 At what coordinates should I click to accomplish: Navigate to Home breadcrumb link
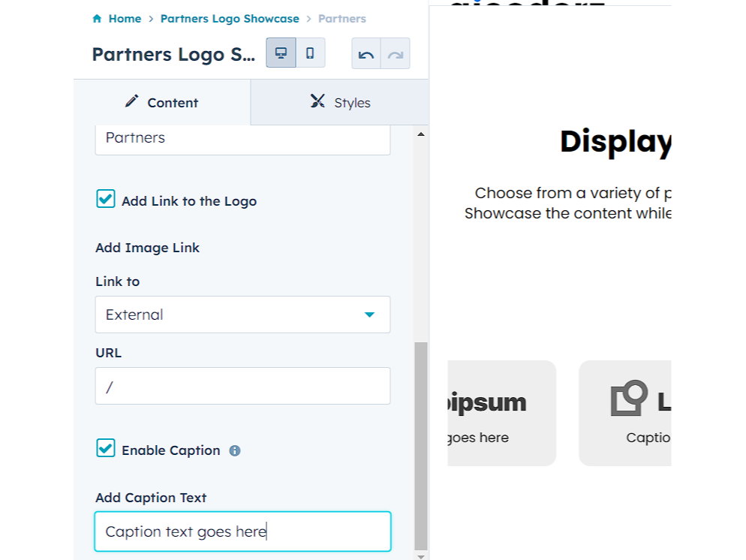(x=125, y=19)
